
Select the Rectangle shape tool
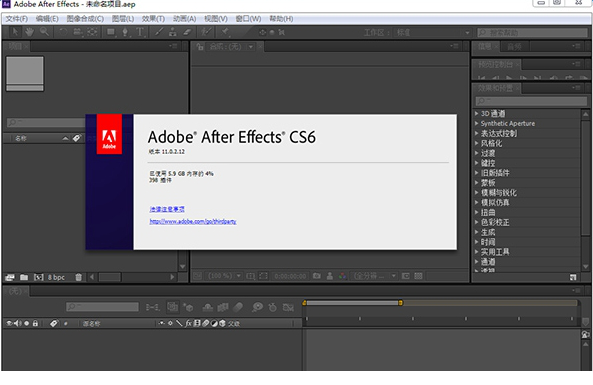[x=111, y=32]
